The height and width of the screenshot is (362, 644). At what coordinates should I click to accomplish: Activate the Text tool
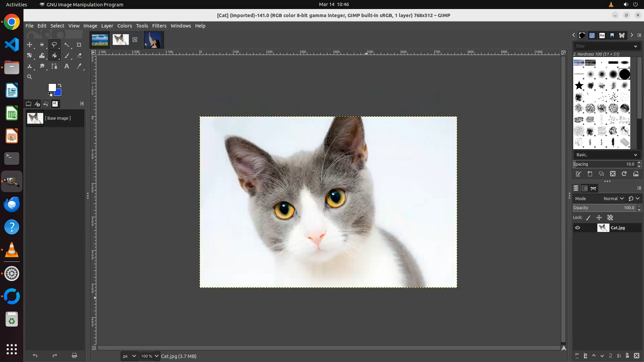point(67,66)
